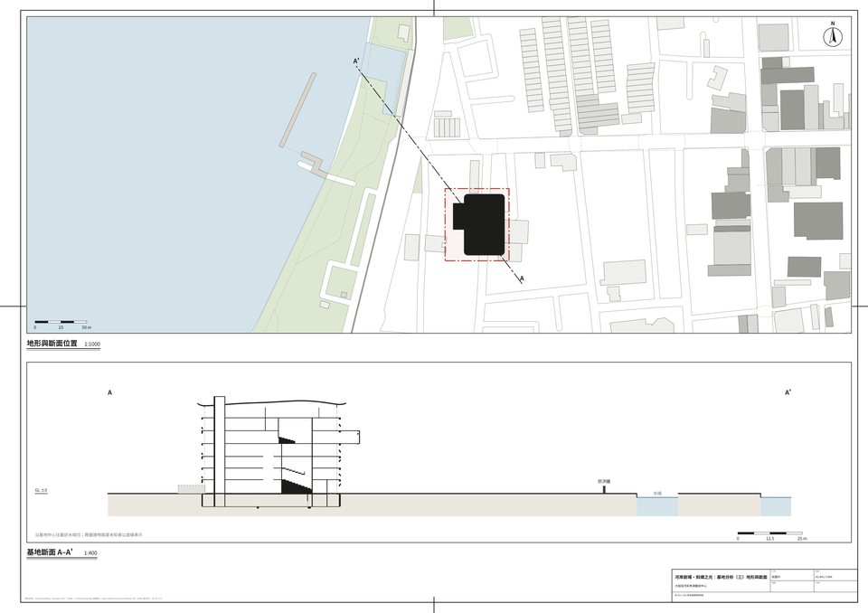The height and width of the screenshot is (613, 868).
Task: Click the "1:1000" scale label
Action: click(x=92, y=344)
